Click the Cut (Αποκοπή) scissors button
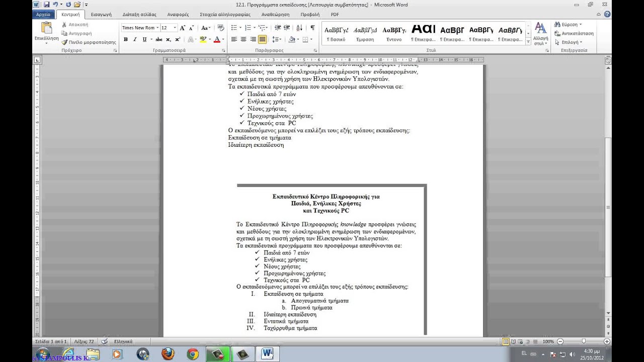This screenshot has width=644, height=362. point(74,24)
